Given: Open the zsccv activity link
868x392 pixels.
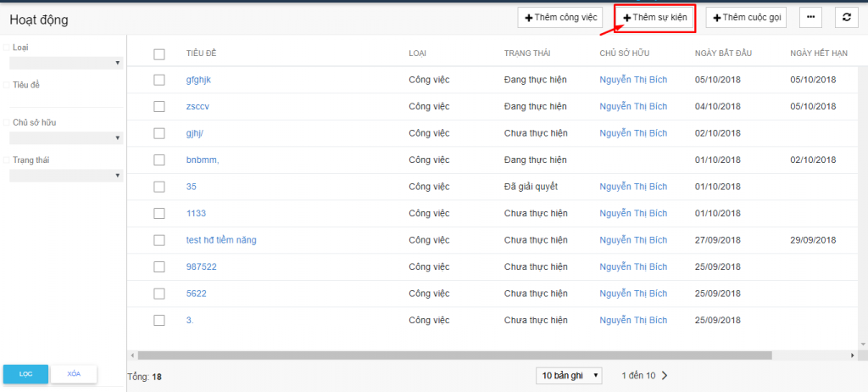Looking at the screenshot, I should [x=198, y=107].
